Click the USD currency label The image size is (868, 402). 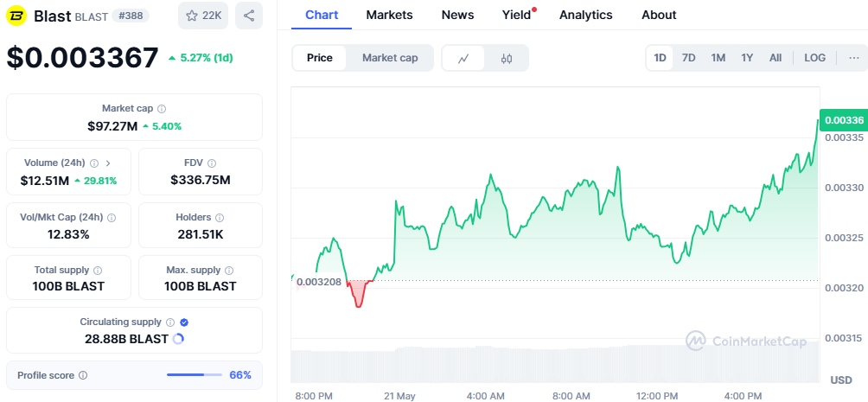pyautogui.click(x=841, y=380)
